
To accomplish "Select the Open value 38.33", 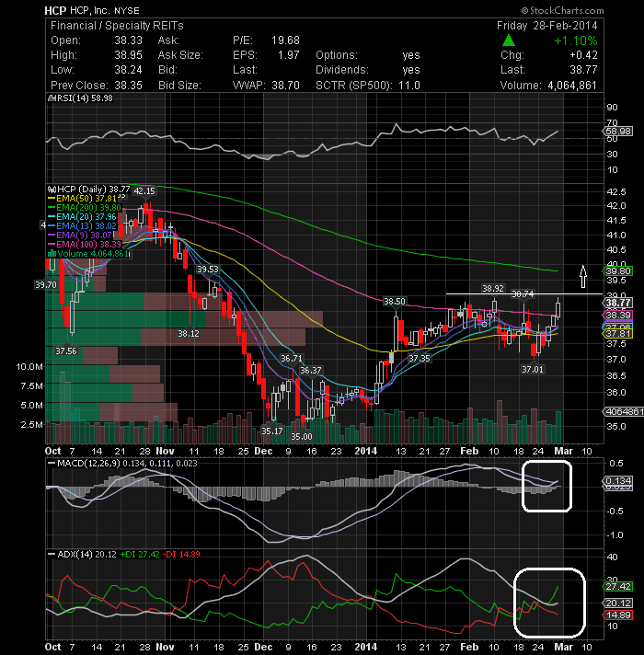I will 128,40.
